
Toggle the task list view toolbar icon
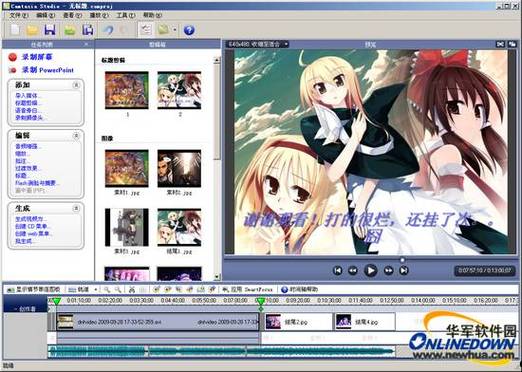[x=145, y=30]
